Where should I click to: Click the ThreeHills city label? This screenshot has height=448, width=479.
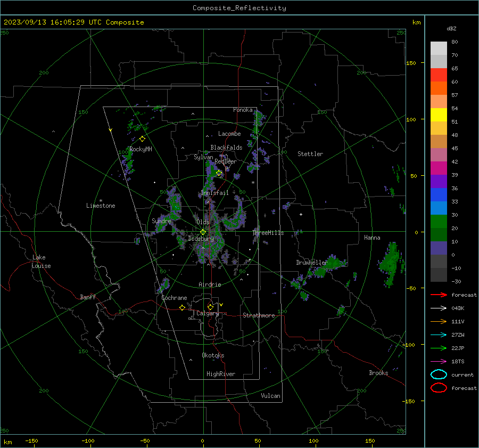click(x=268, y=233)
